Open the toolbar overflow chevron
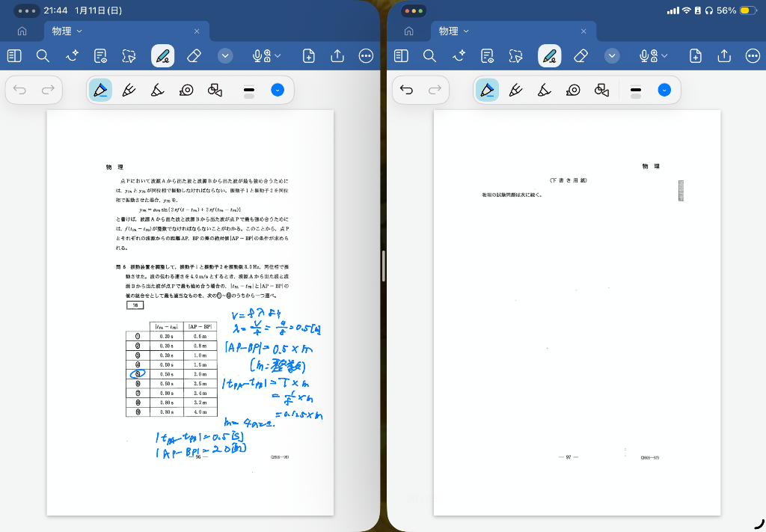 coord(225,56)
